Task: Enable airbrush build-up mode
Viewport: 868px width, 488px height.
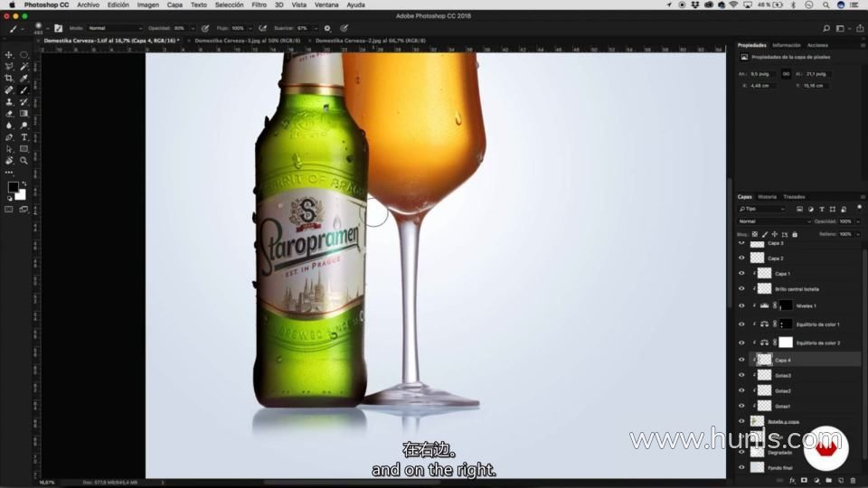Action: [263, 28]
